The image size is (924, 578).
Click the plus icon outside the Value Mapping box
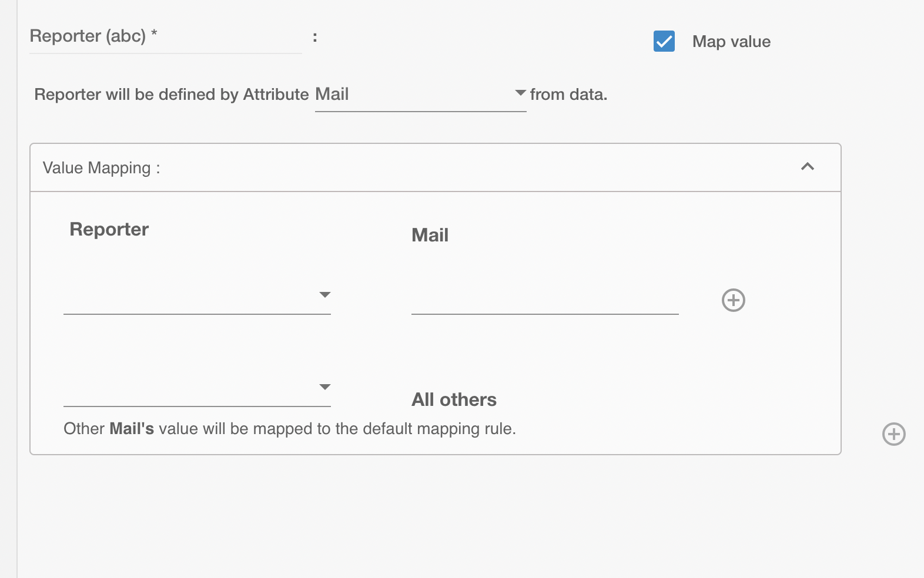(x=894, y=434)
